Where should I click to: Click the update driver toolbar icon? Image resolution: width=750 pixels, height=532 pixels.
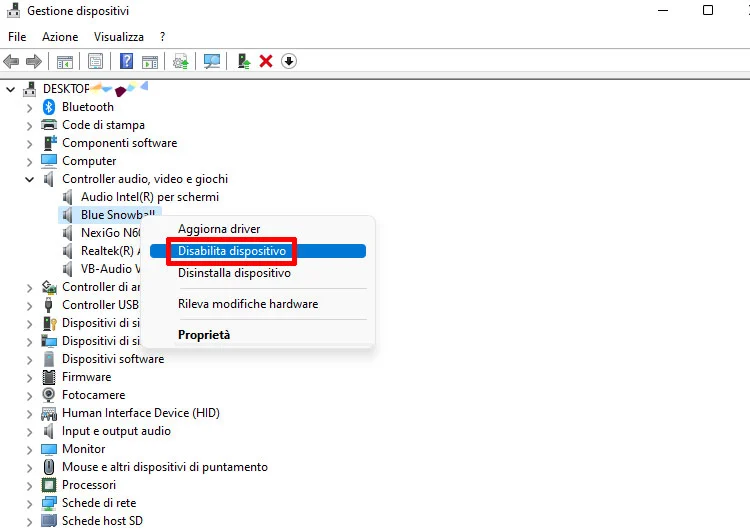pos(181,61)
